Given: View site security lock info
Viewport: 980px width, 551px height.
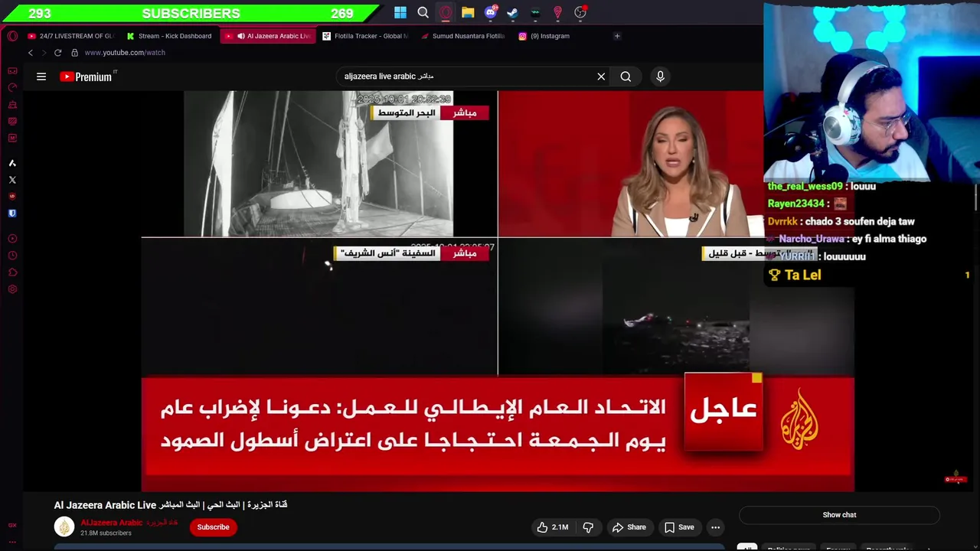Looking at the screenshot, I should point(74,53).
